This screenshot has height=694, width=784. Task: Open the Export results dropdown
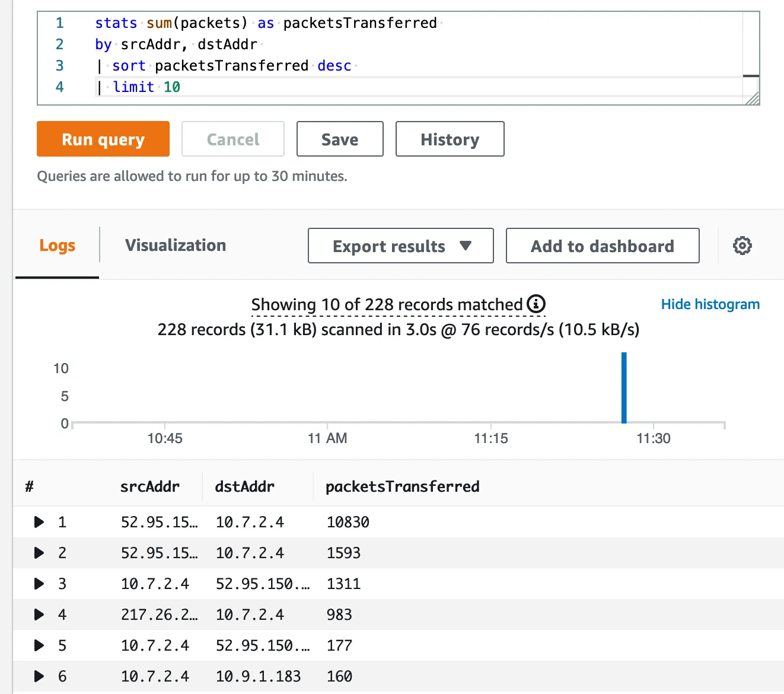tap(400, 246)
